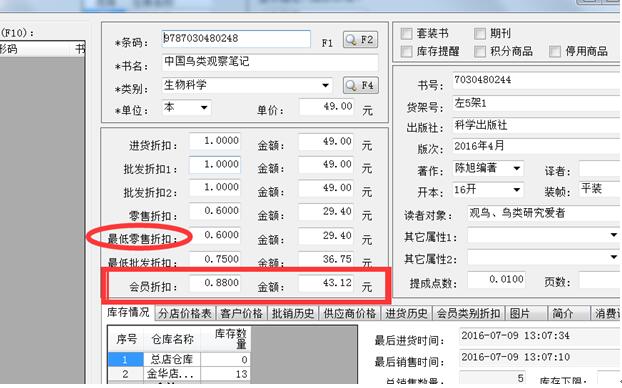Click the 最低批发折扣 field showing 0.7500

[x=215, y=259]
